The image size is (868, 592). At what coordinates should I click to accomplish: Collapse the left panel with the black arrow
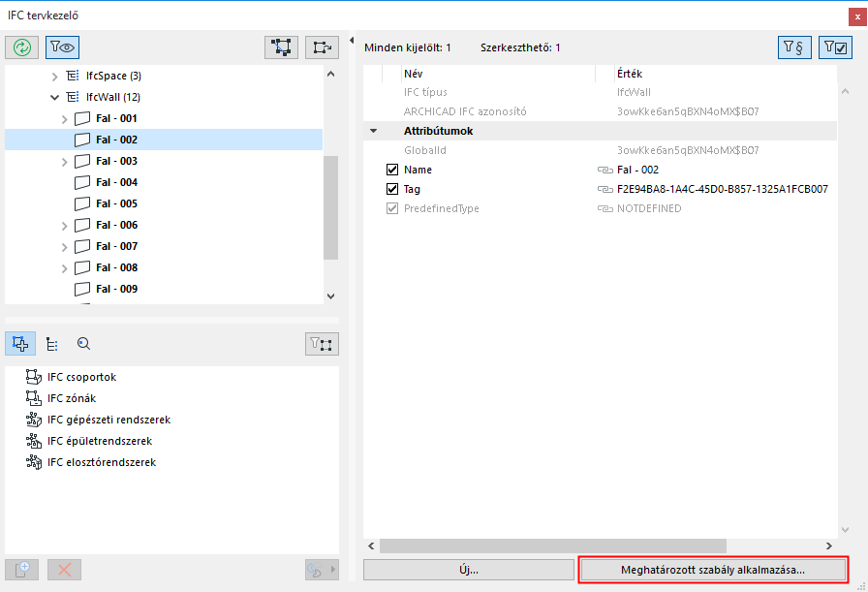click(x=352, y=41)
